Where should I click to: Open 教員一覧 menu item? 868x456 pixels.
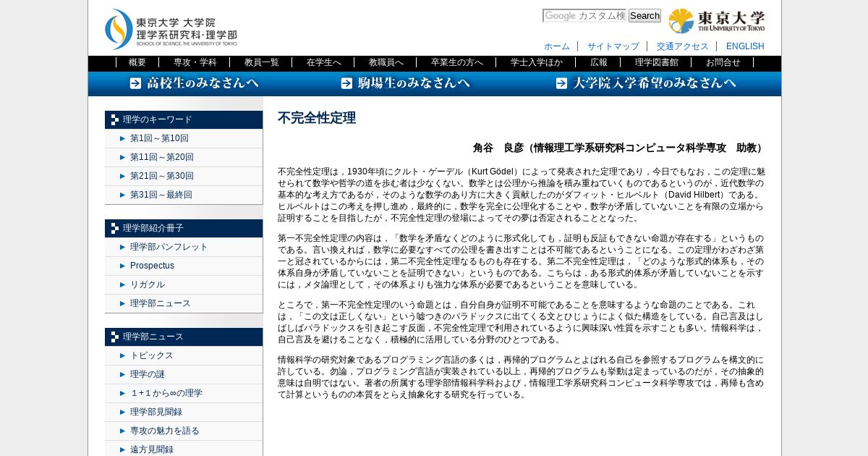coord(262,62)
